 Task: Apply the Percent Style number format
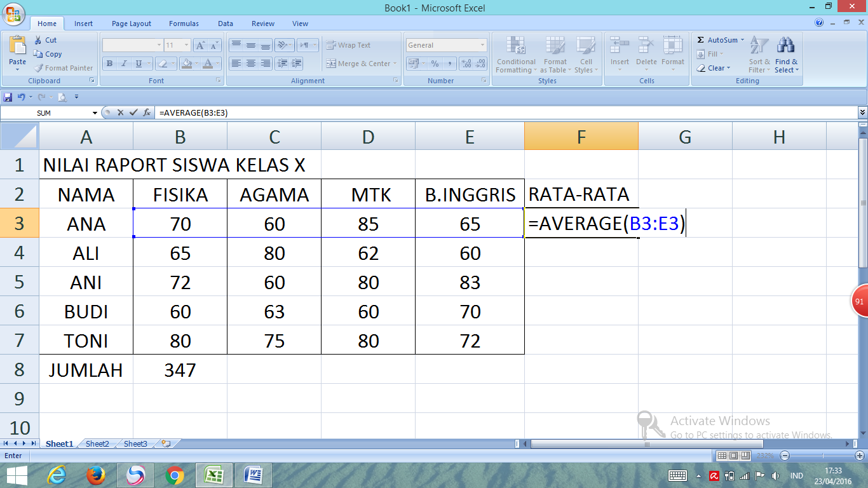pyautogui.click(x=435, y=64)
